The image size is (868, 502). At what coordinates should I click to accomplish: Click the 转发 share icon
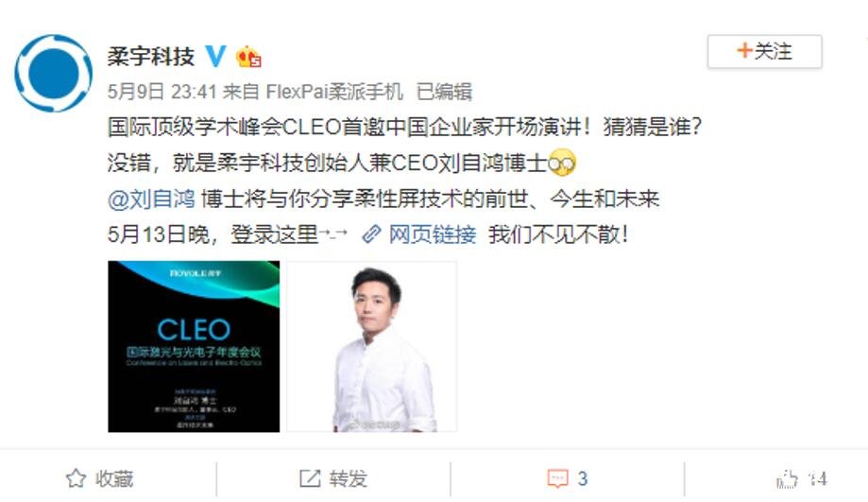coord(310,478)
